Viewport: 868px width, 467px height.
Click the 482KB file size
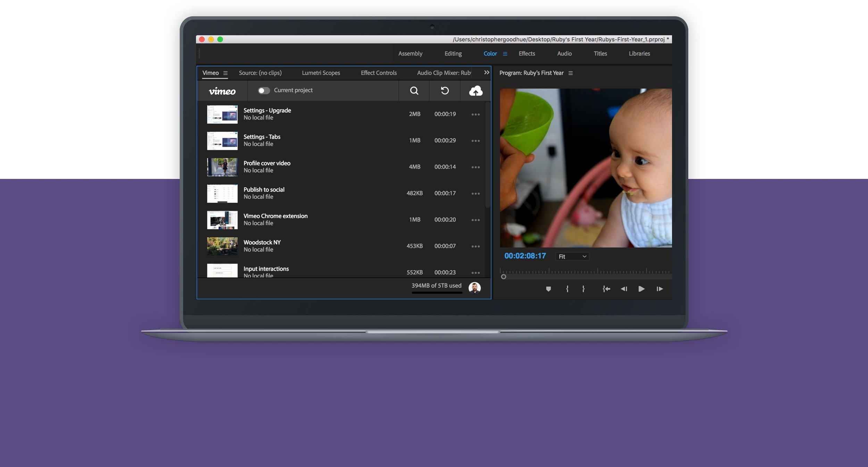[415, 193]
